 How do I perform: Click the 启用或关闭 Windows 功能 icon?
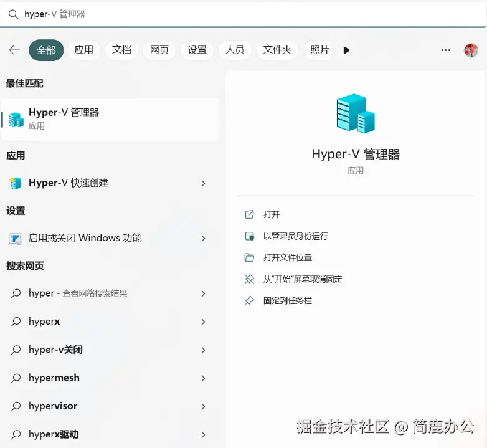click(15, 239)
